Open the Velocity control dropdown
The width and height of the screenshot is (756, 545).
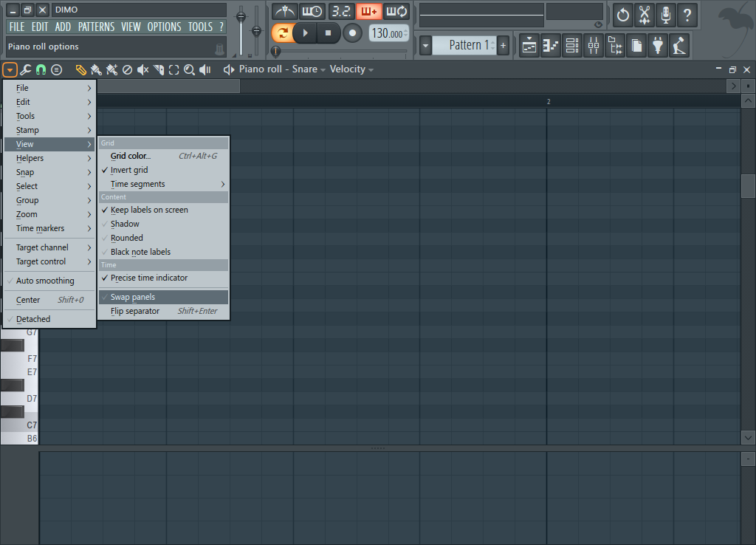351,69
